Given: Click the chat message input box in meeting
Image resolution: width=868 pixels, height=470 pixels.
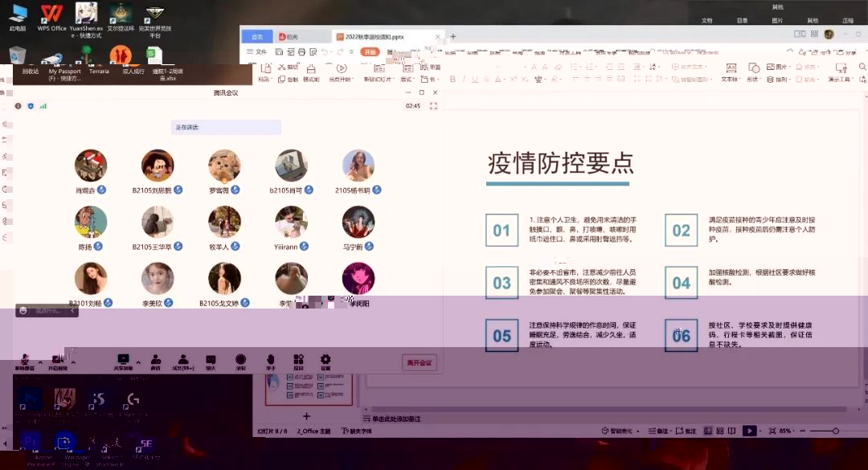Looking at the screenshot, I should 47,311.
